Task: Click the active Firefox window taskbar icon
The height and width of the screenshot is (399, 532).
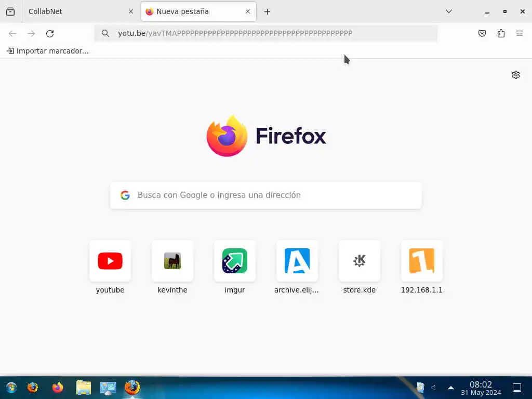Action: pyautogui.click(x=132, y=388)
